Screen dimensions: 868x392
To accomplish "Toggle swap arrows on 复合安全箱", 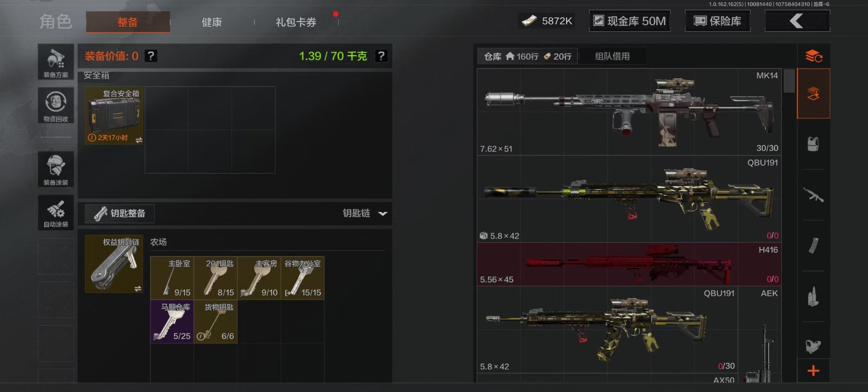I will tap(139, 140).
